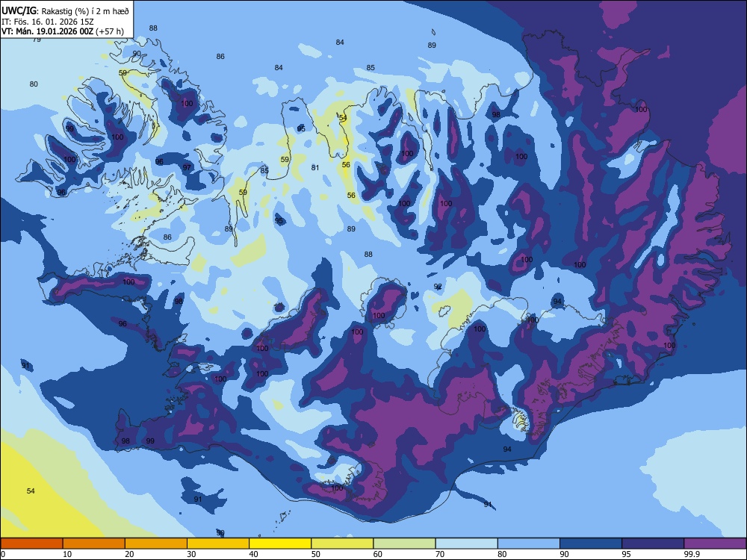Select the purple legend swatch above 99.9
747x560 pixels.
(x=715, y=544)
